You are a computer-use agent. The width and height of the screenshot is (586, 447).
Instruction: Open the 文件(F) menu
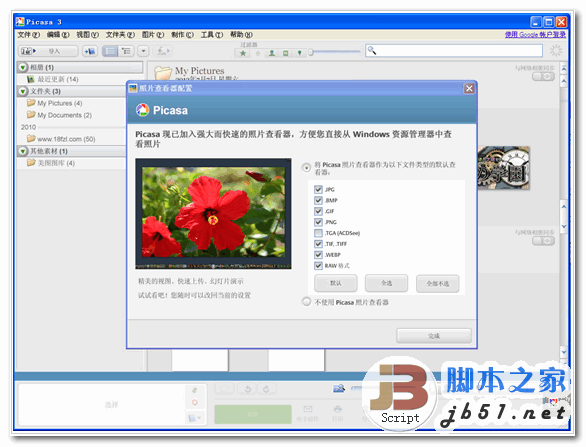point(28,35)
